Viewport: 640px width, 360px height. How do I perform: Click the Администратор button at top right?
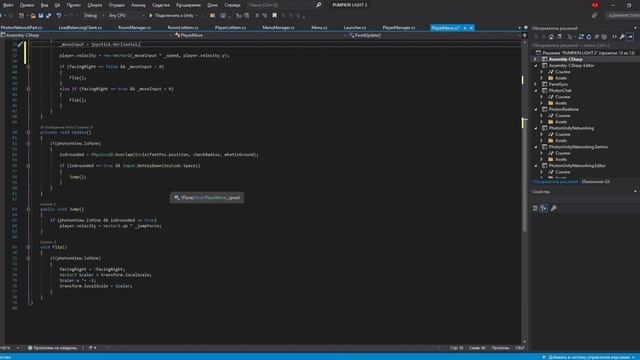(x=623, y=16)
